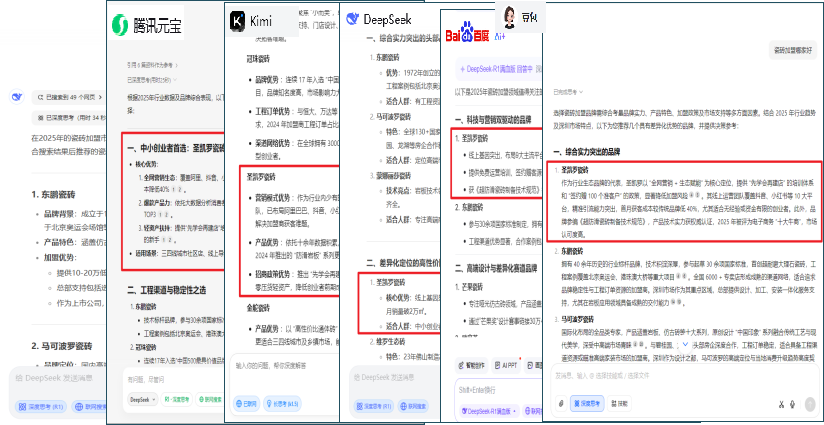
Task: Attach a file with Doubao paperclip icon
Action: click(561, 403)
